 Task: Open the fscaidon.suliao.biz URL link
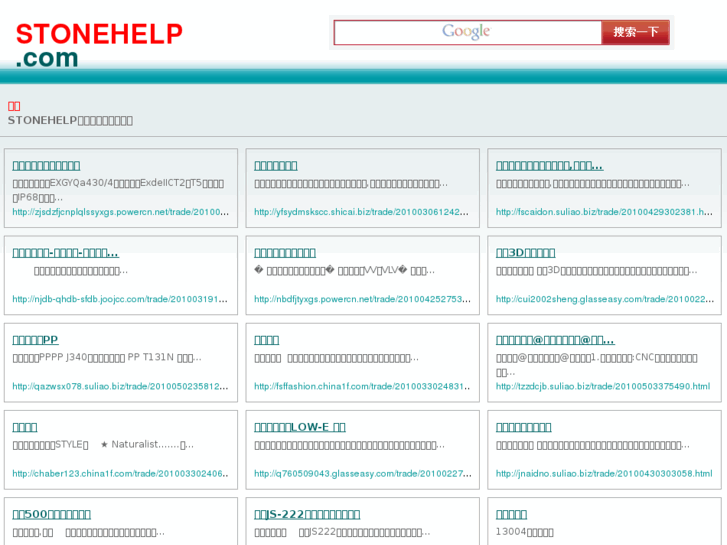604,212
